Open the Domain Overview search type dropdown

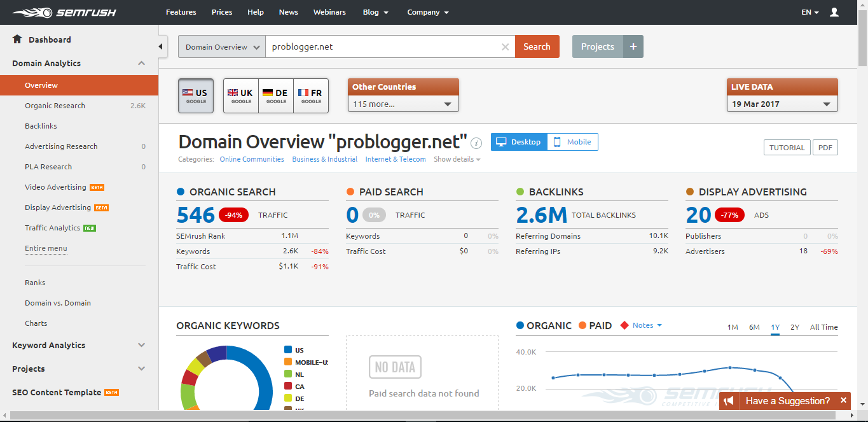pyautogui.click(x=222, y=46)
